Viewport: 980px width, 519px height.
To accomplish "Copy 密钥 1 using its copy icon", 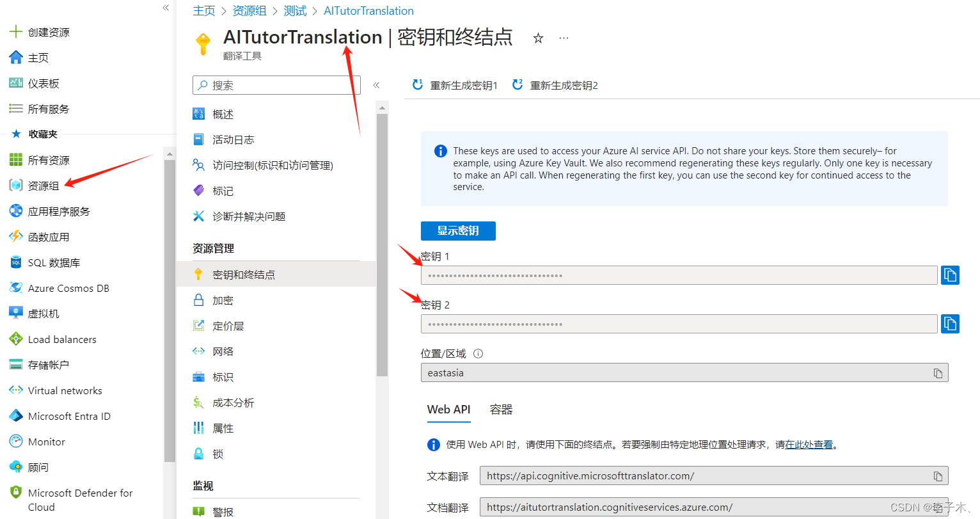I will pyautogui.click(x=950, y=275).
